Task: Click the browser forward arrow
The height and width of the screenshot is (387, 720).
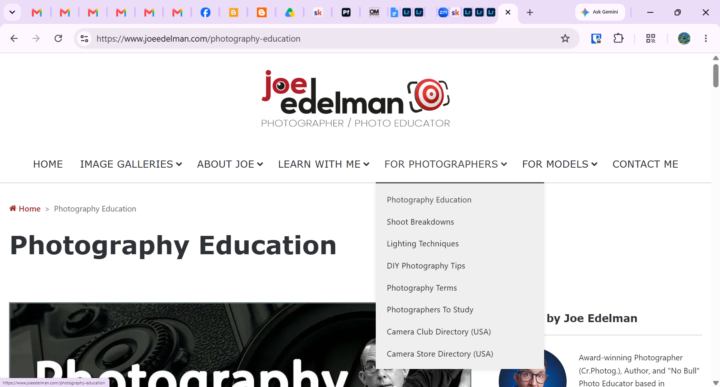Action: click(36, 39)
